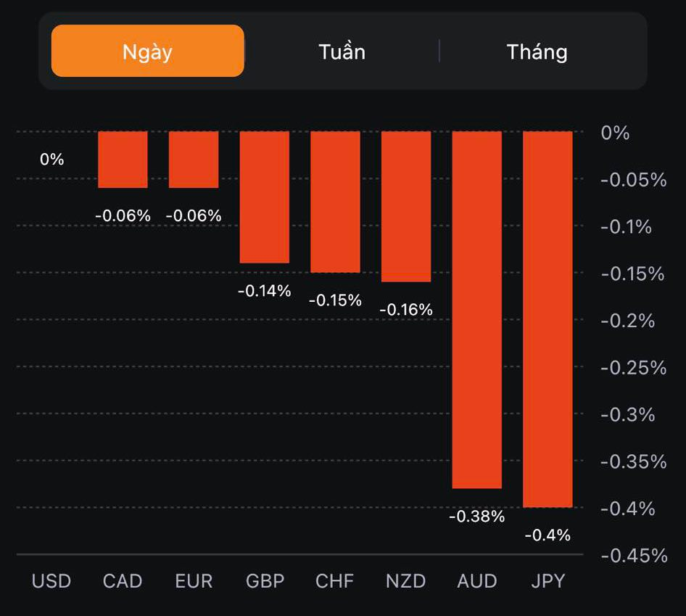The width and height of the screenshot is (686, 616).
Task: Click the USD currency label
Action: 51,581
